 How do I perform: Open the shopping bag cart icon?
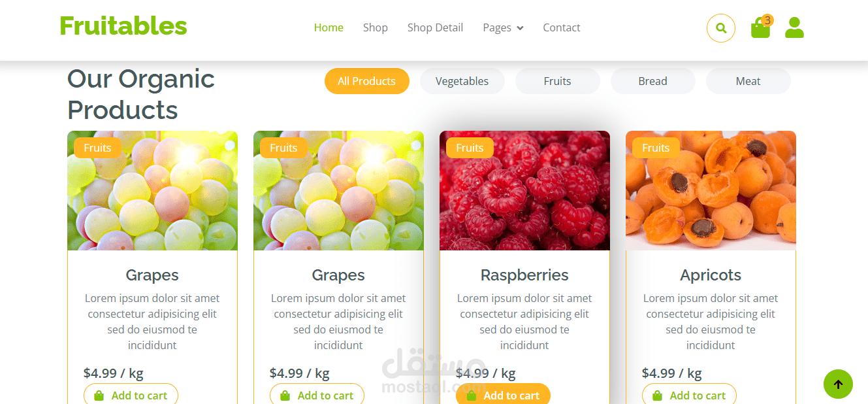(x=761, y=27)
